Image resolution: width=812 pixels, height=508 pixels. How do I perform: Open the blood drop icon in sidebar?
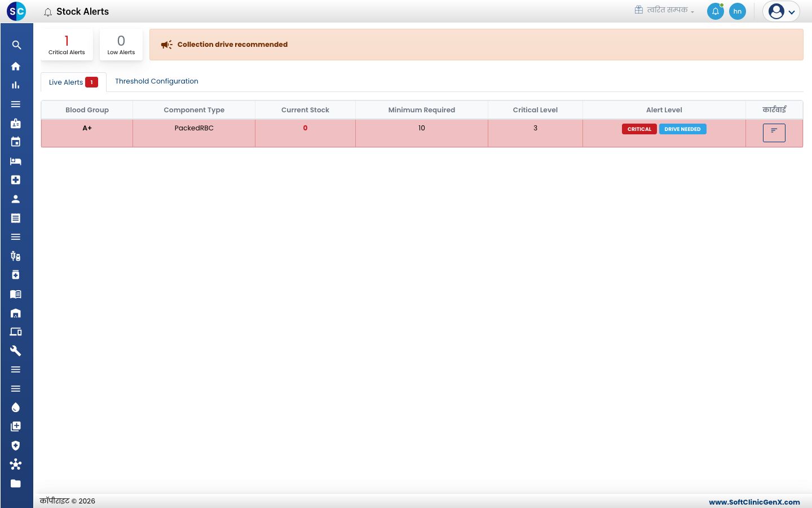coord(16,408)
